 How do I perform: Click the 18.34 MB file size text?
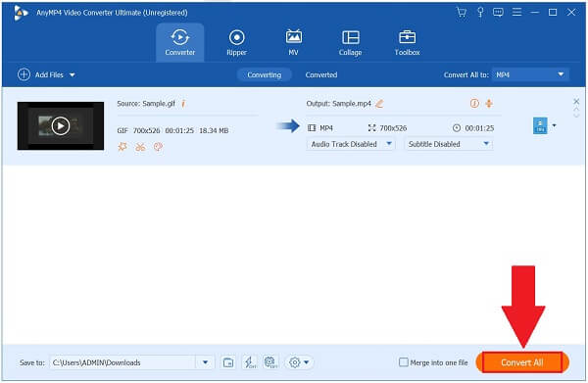[214, 130]
